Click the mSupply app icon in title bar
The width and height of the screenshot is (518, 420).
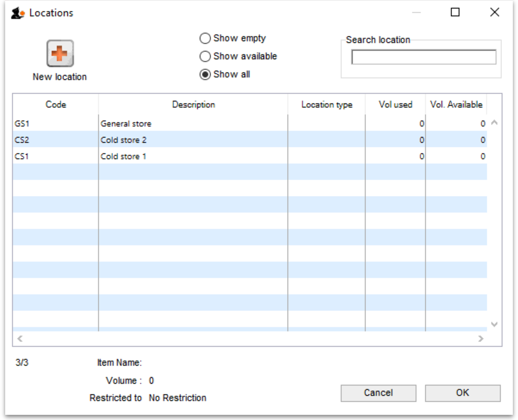coord(17,13)
